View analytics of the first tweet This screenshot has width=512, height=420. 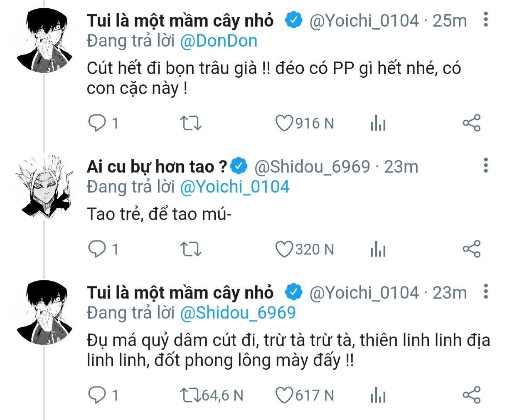(378, 124)
